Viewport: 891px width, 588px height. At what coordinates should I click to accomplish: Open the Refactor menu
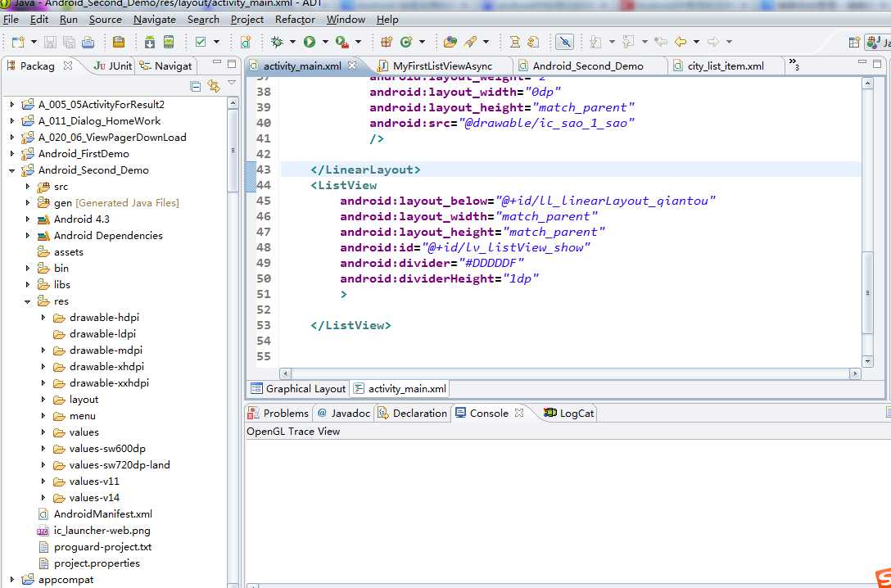tap(295, 20)
